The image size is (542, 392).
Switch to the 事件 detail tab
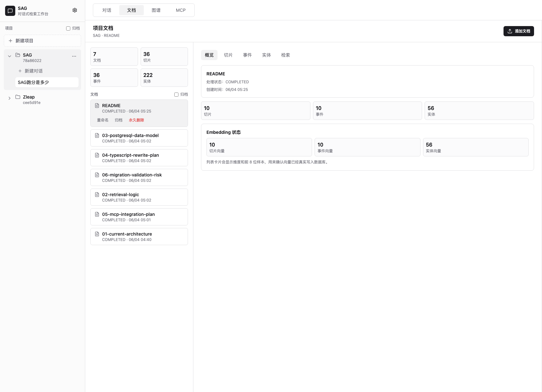pos(247,55)
